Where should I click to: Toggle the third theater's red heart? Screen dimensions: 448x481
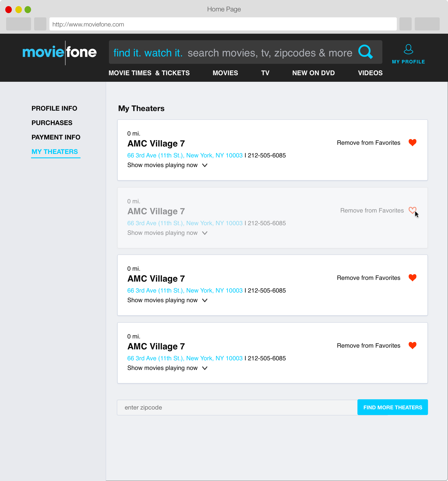412,277
